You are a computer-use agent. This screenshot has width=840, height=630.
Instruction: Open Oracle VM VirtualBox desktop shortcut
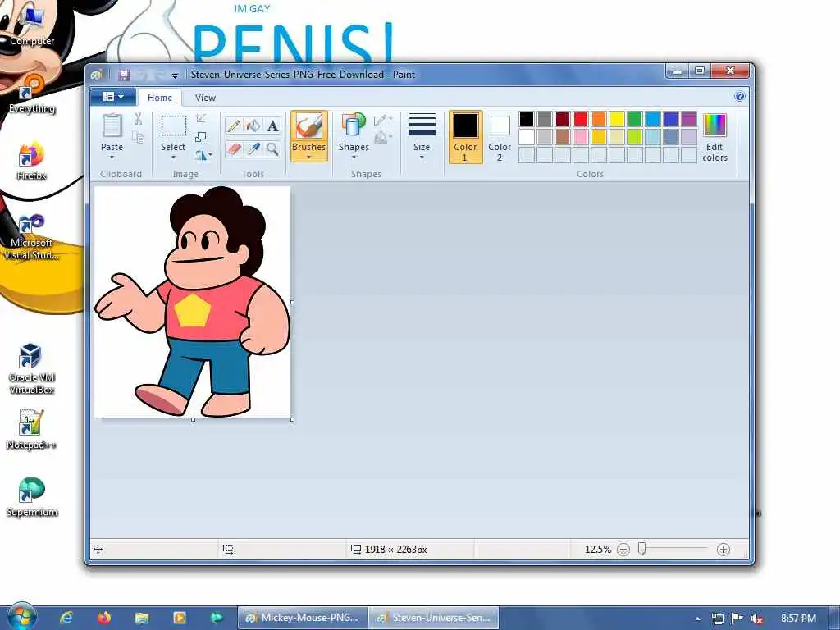click(32, 368)
